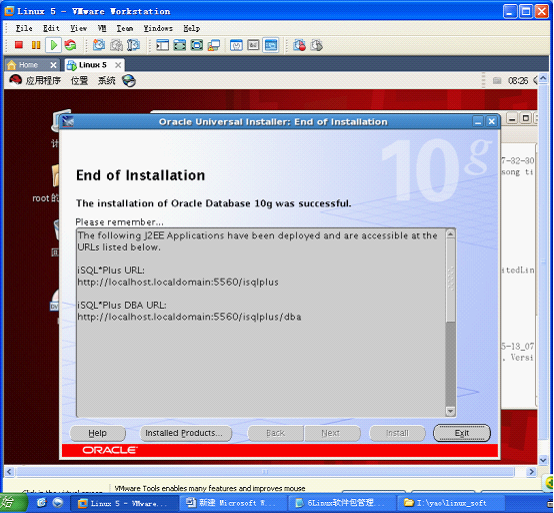Viewport: 554px width, 513px height.
Task: Click the Installed Products button
Action: coord(186,434)
